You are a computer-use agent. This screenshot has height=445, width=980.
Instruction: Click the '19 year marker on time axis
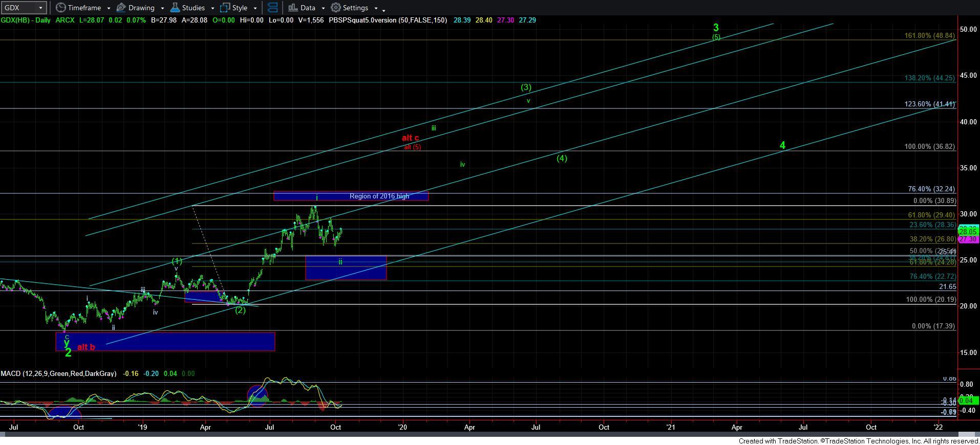(142, 427)
